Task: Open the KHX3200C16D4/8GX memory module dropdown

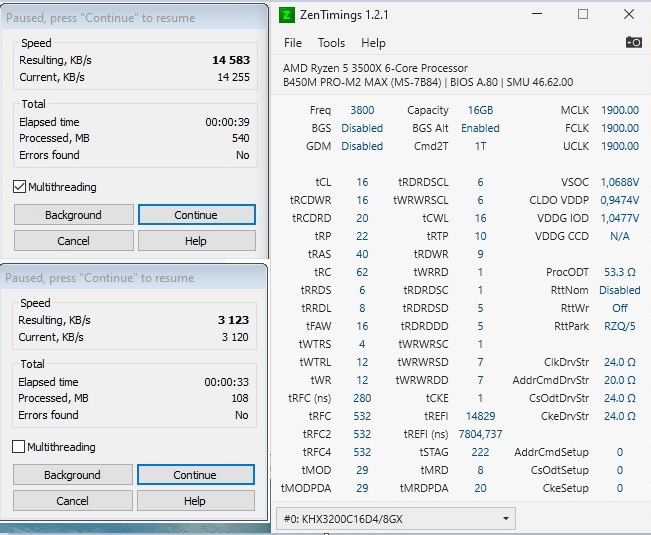Action: (396, 518)
